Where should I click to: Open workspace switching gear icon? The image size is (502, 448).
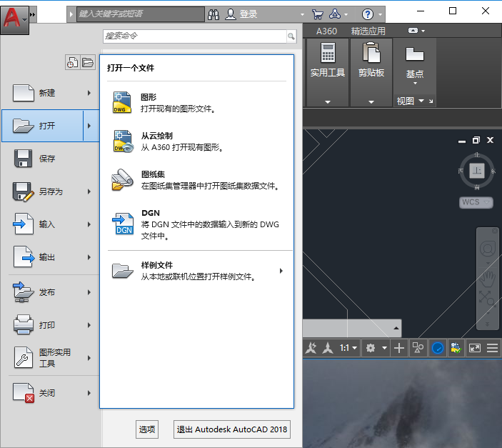(x=371, y=348)
